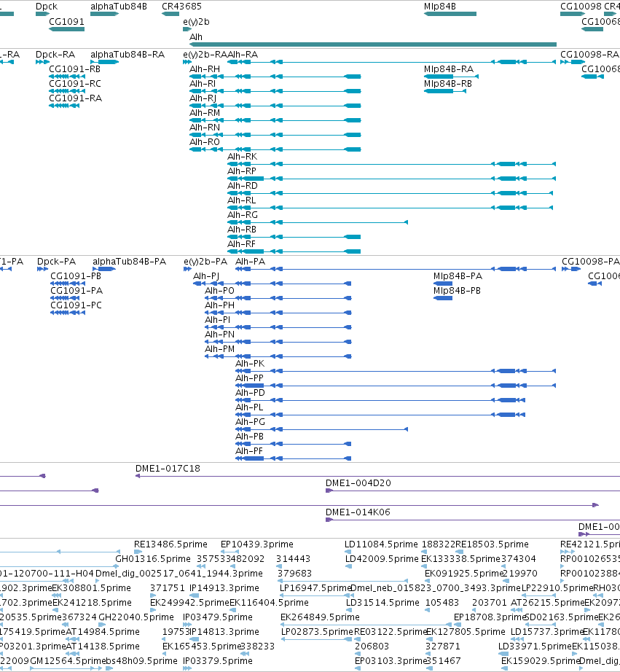Open the Alh-RM transcript label
Screen dimensions: 620x672
205,113
